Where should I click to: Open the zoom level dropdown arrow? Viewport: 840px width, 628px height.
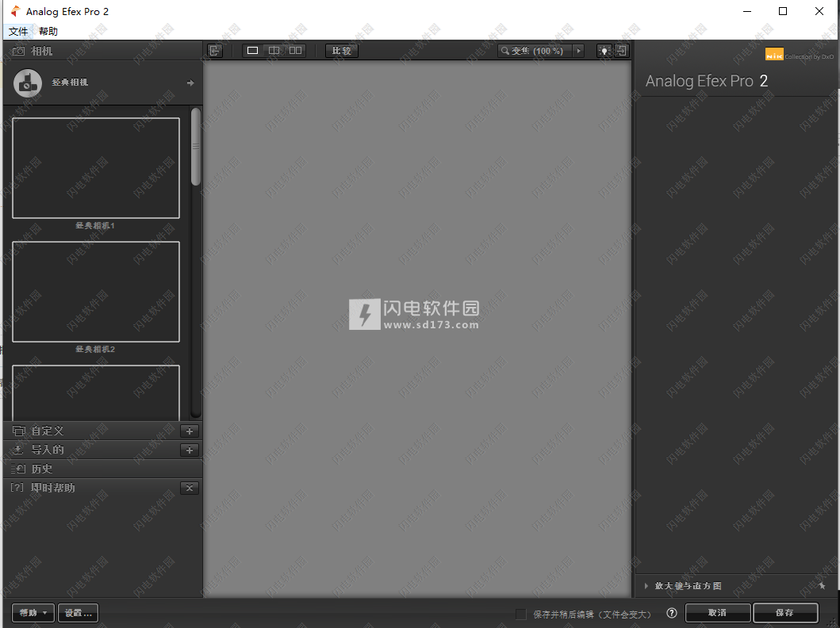578,51
